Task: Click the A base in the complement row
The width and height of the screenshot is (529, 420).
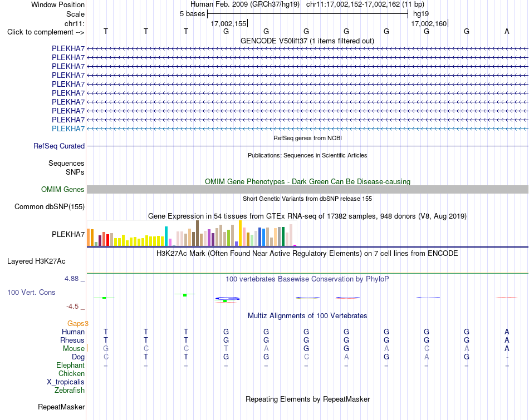Action: coord(506,31)
